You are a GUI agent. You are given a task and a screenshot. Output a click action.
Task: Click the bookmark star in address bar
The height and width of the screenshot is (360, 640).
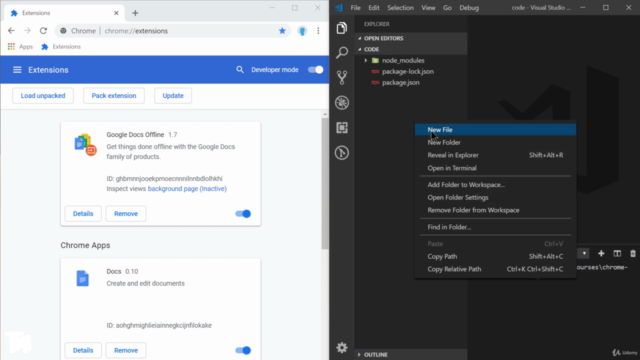pos(282,31)
